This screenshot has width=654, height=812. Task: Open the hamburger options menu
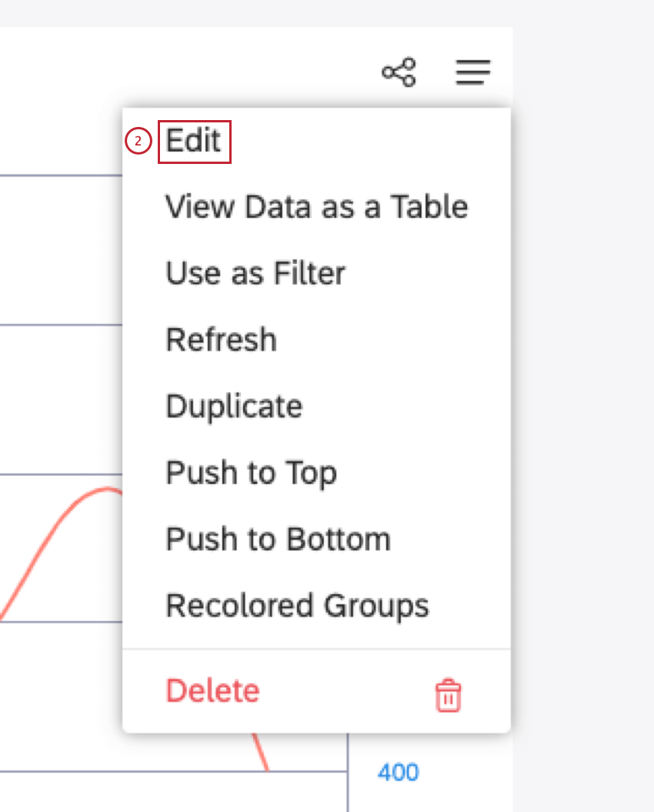(x=472, y=73)
